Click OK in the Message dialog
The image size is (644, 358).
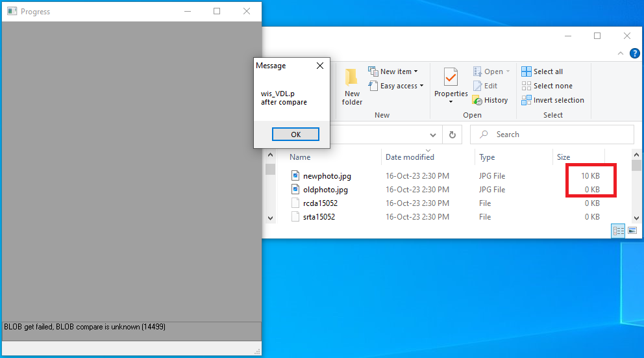coord(296,134)
